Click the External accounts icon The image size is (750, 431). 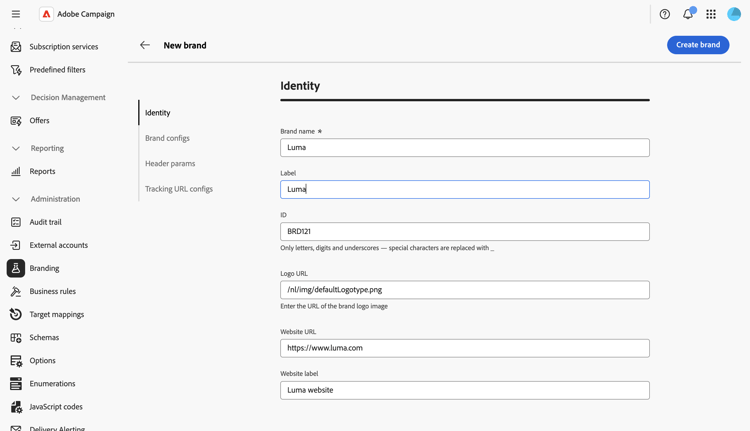16,245
